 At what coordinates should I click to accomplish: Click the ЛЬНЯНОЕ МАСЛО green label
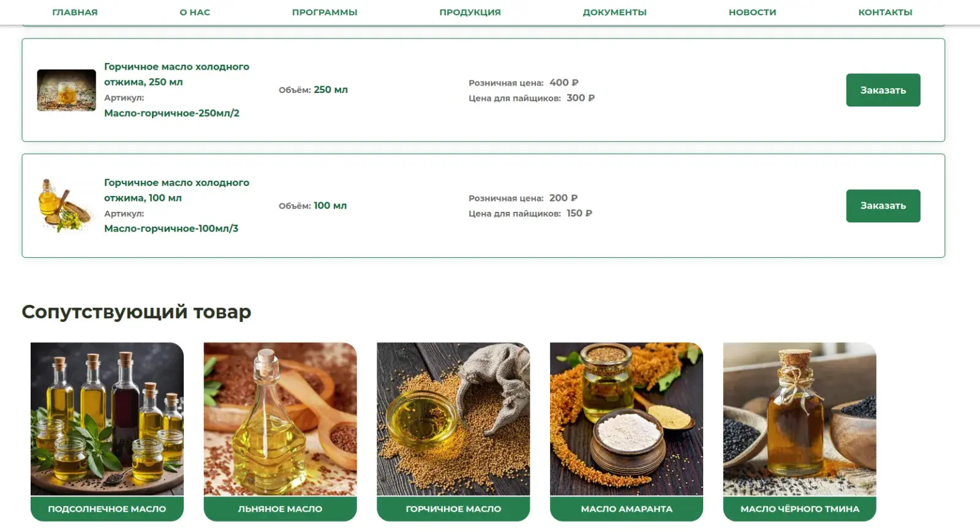coord(280,509)
